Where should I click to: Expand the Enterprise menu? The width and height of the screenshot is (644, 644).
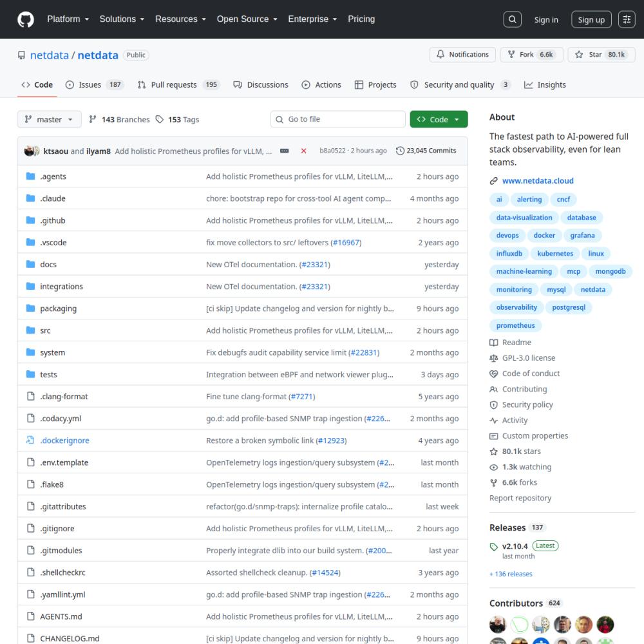pos(312,19)
